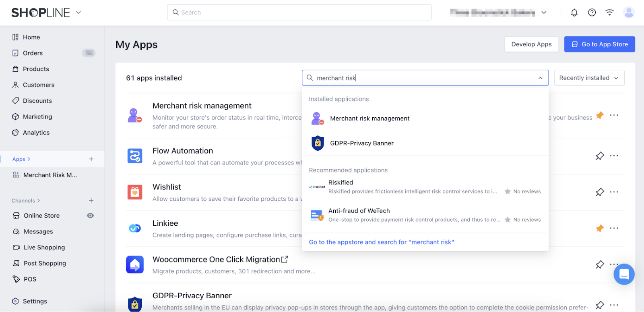Toggle Online Store visibility eye icon

pos(91,216)
